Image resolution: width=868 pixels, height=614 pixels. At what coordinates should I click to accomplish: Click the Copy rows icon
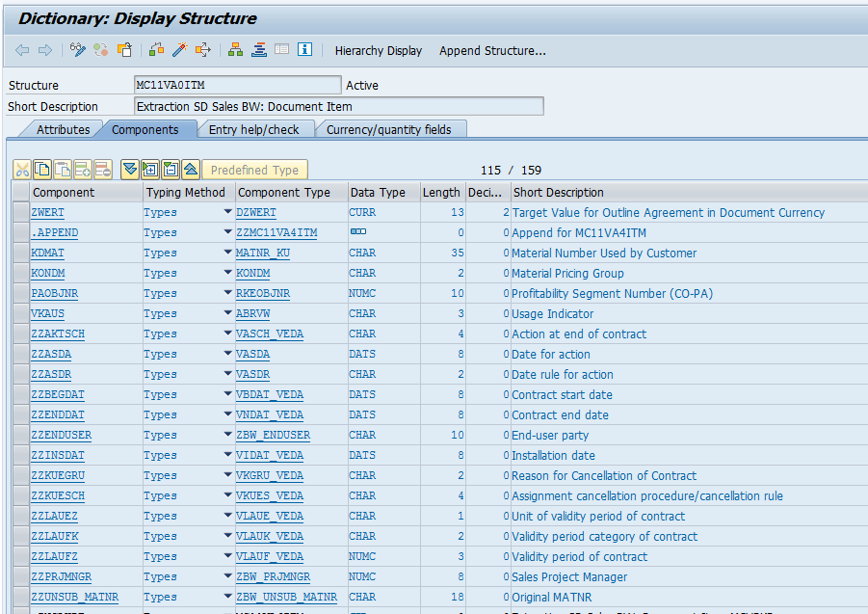[x=40, y=170]
